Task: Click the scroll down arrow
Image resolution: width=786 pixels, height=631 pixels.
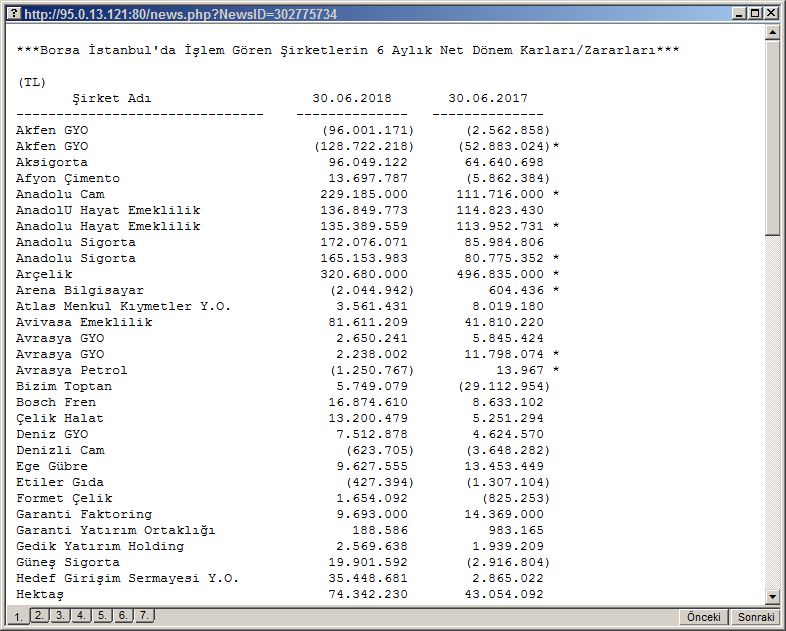Action: coord(772,596)
